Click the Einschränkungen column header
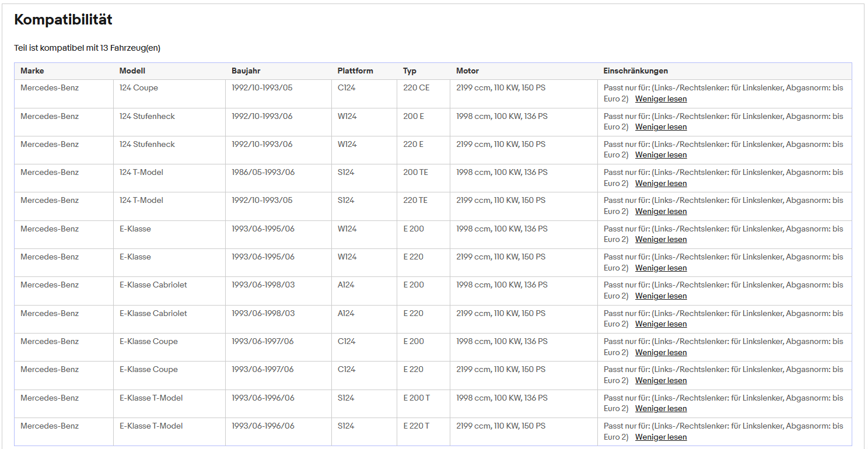Viewport: 868px width, 449px height. tap(636, 71)
